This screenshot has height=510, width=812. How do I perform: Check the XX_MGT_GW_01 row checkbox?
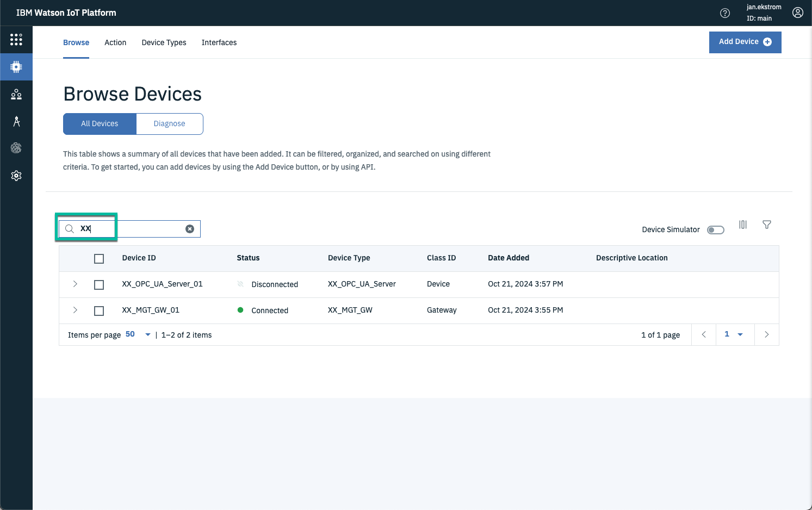pos(99,311)
